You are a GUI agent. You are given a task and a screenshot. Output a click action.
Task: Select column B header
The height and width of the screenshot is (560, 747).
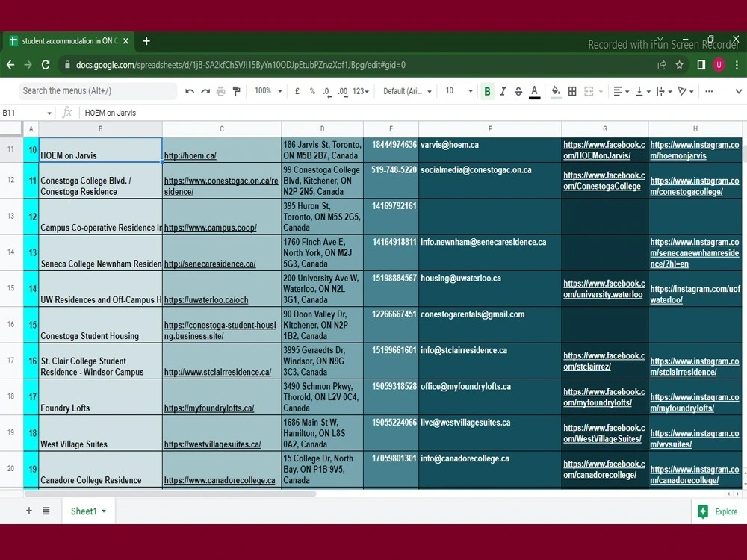(x=101, y=128)
